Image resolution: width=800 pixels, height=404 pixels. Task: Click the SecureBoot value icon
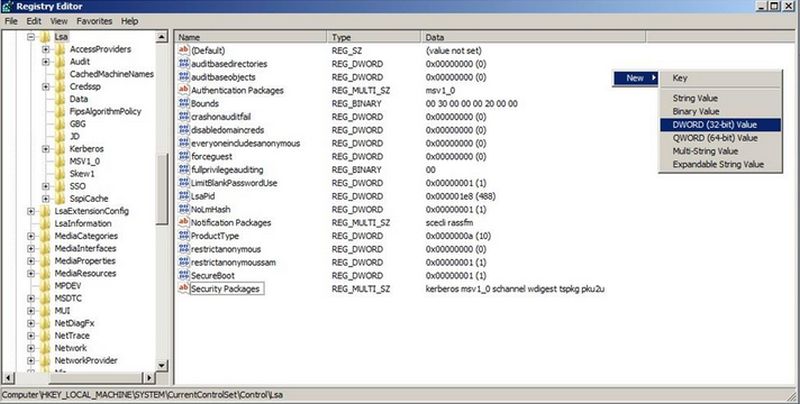184,275
